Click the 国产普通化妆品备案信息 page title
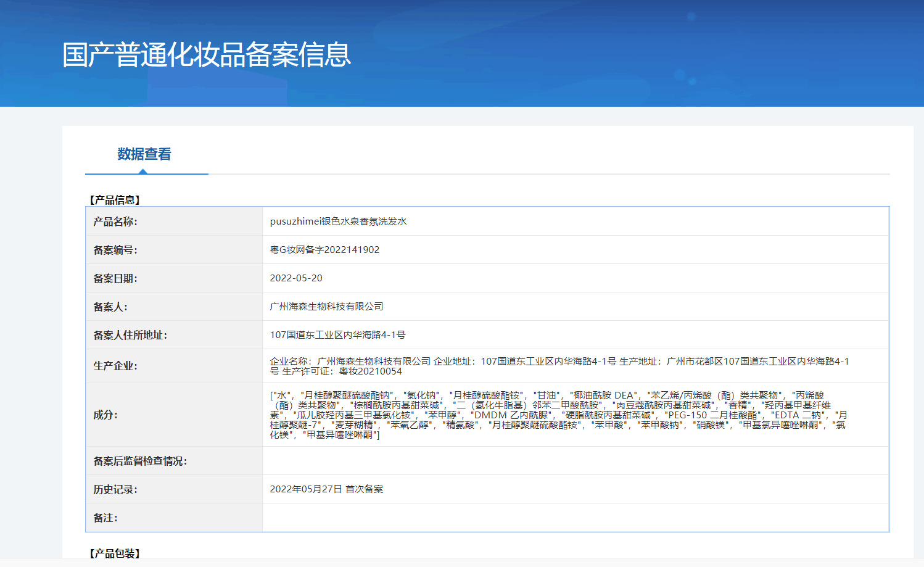This screenshot has height=567, width=924. coord(207,55)
